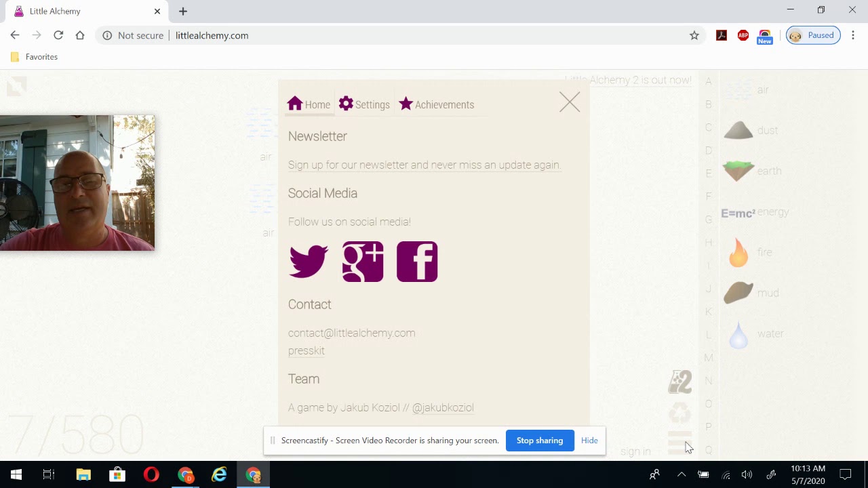Image resolution: width=868 pixels, height=488 pixels.
Task: Hide the Screencastify sharing bar
Action: [589, 441]
